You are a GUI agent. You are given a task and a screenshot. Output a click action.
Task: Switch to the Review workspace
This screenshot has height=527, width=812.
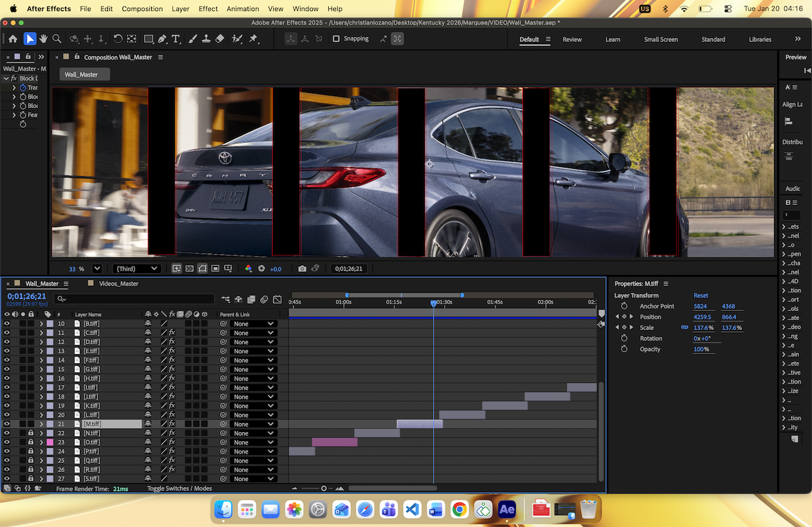pos(572,39)
